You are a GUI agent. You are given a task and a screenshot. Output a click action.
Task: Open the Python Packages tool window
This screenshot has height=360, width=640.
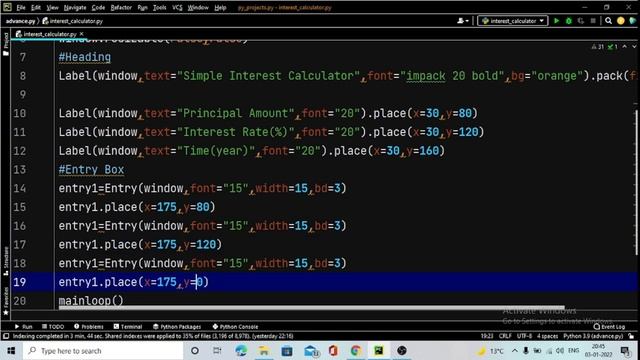pos(177,327)
